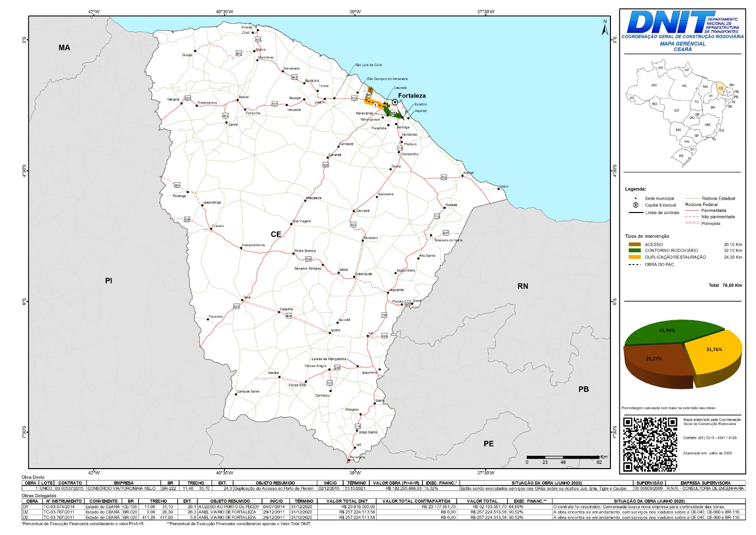The image size is (756, 535).
Task: Click highlighted CE state on Brazil inset map
Action: click(x=721, y=89)
